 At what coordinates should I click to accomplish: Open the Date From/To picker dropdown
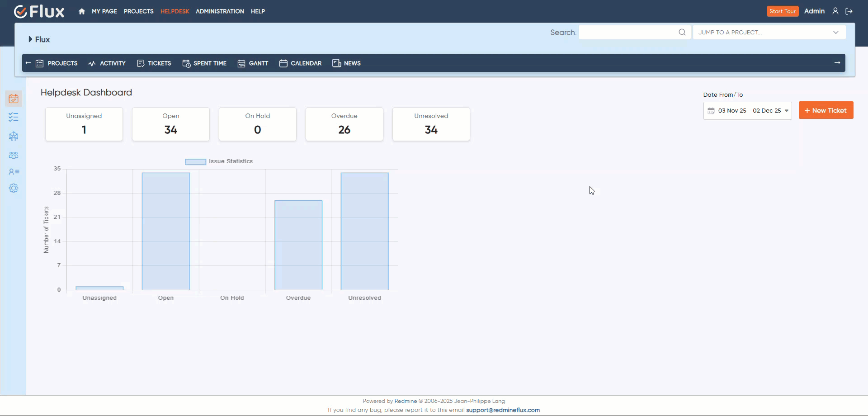[748, 110]
